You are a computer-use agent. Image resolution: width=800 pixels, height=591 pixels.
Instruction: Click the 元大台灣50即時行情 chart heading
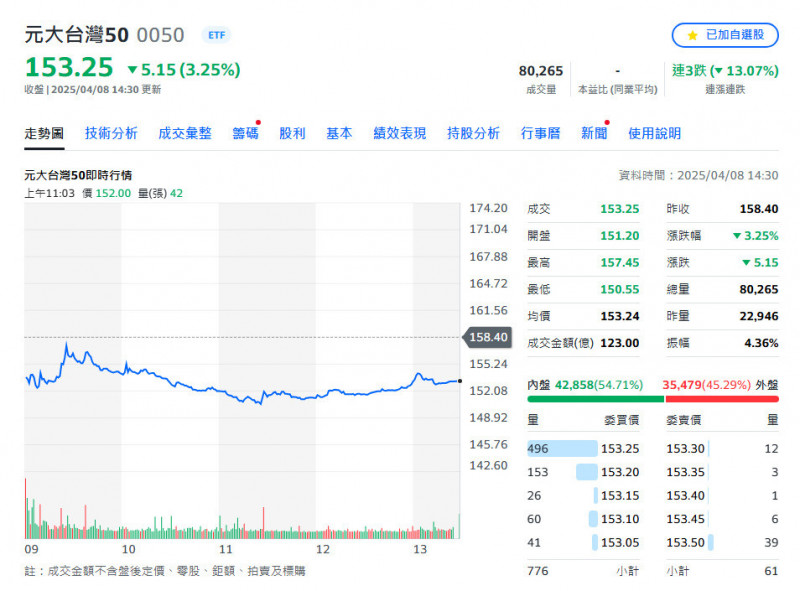click(x=78, y=176)
